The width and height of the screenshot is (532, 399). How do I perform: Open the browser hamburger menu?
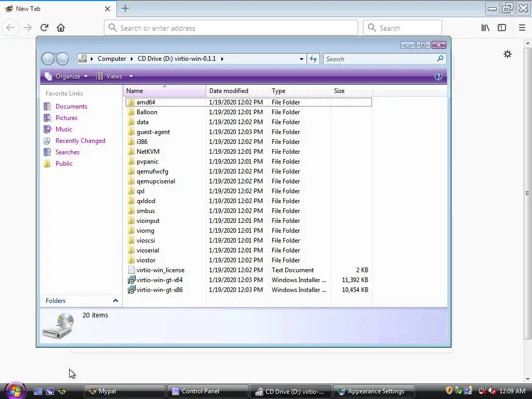(x=522, y=28)
